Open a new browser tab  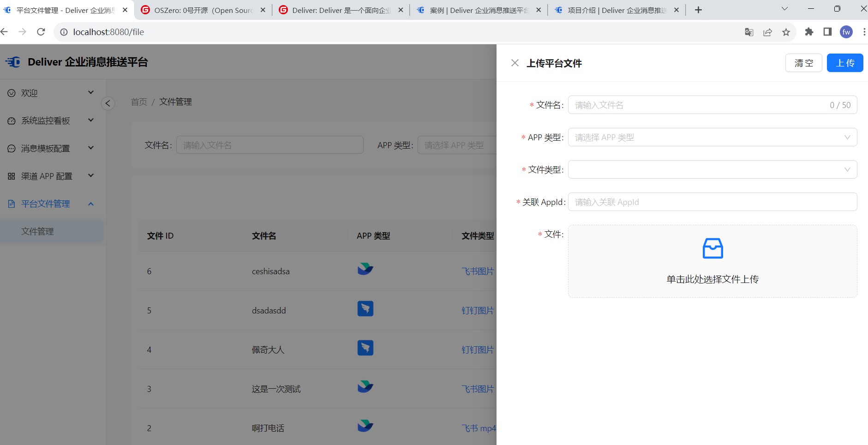point(698,10)
